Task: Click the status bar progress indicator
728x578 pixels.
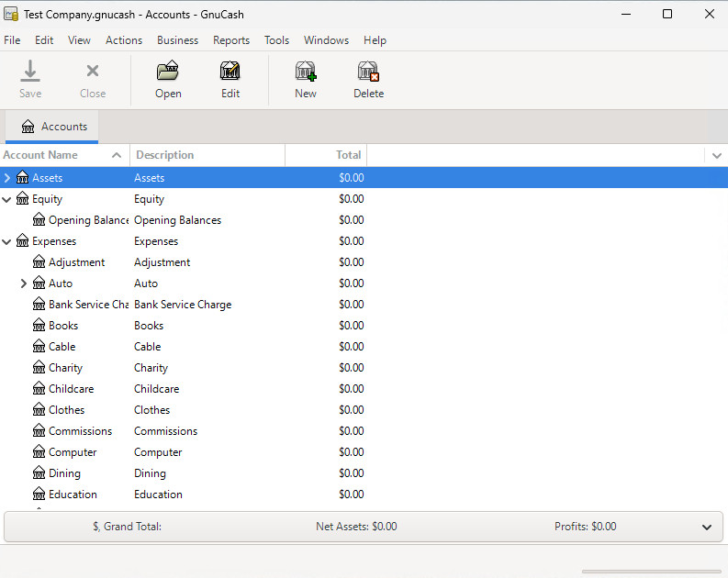Action: [x=651, y=571]
